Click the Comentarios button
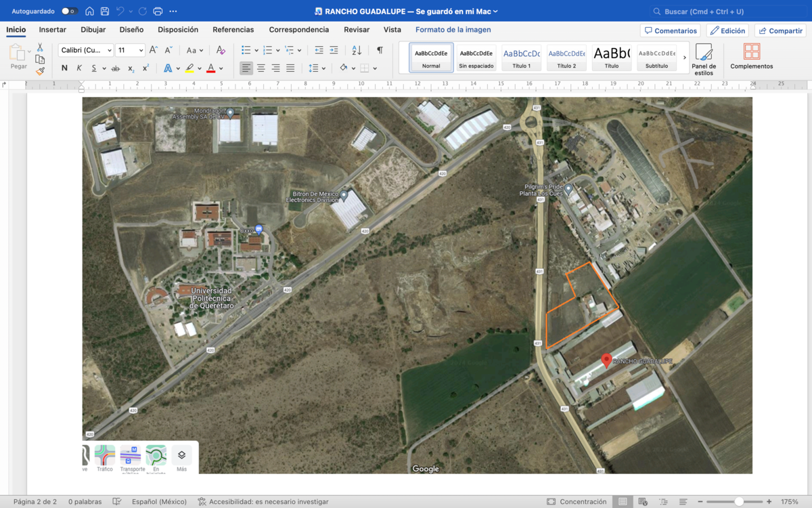The width and height of the screenshot is (812, 508). [671, 30]
